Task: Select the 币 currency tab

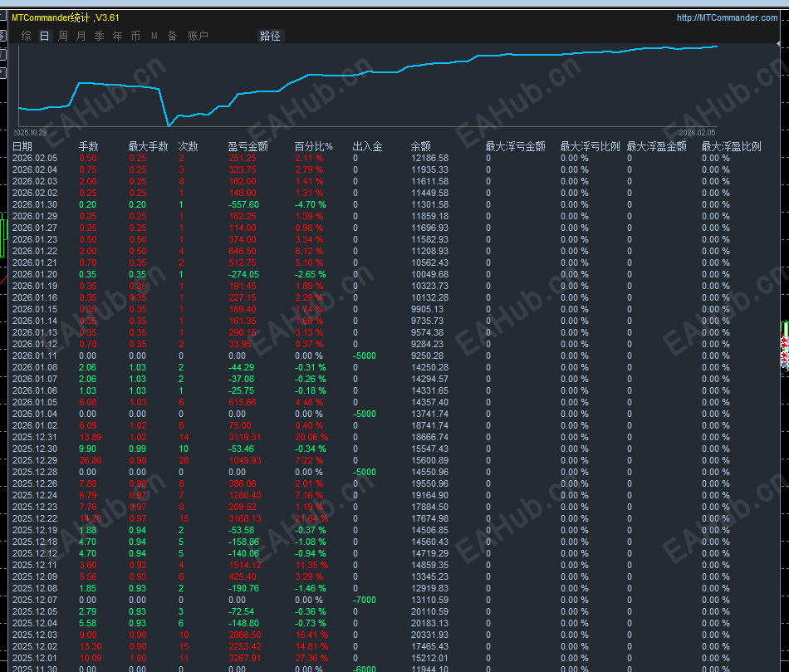Action: click(135, 36)
